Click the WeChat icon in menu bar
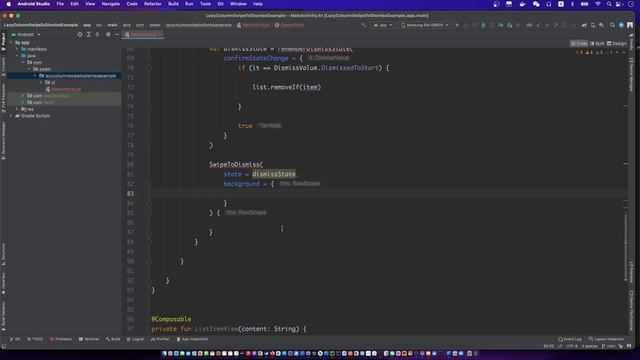 click(536, 4)
